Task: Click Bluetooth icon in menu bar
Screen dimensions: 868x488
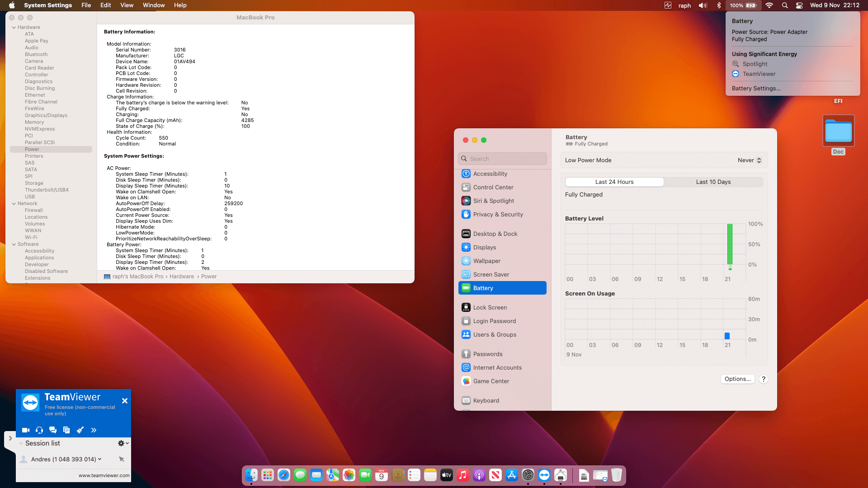Action: tap(719, 5)
